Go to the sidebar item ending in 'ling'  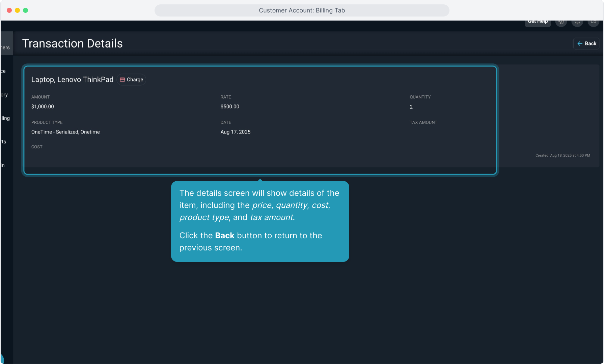5,118
